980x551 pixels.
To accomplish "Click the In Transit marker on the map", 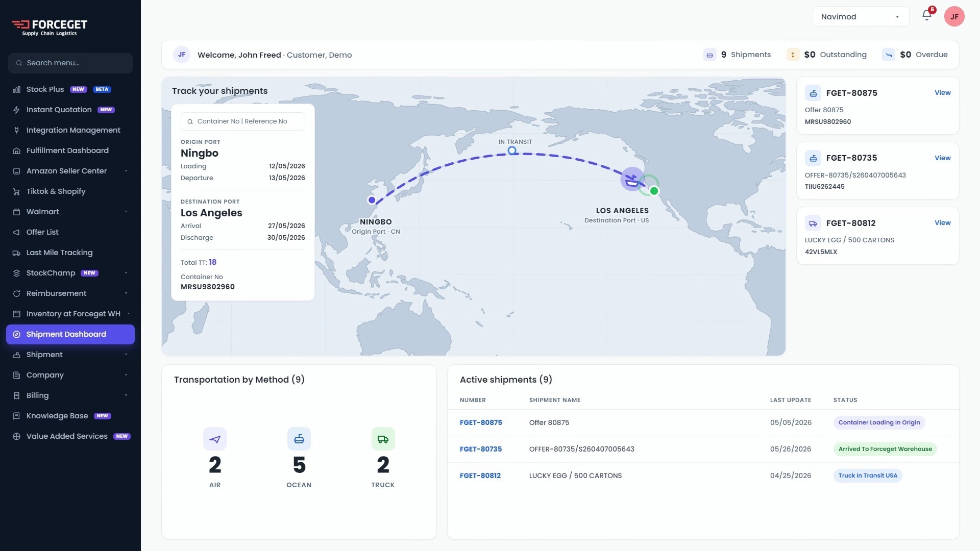I will pos(512,151).
